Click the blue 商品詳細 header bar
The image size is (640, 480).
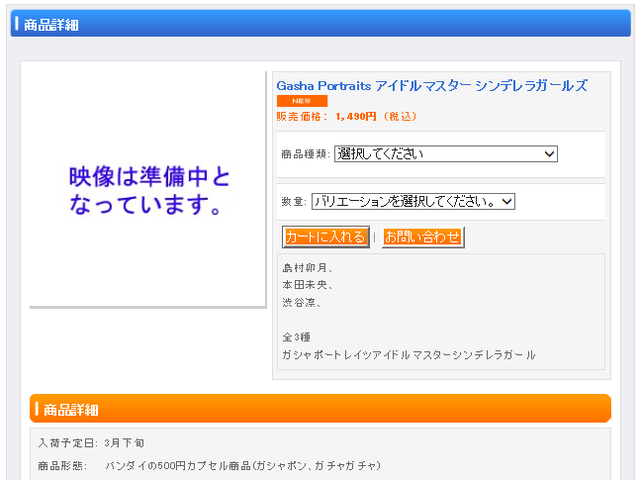[x=321, y=24]
